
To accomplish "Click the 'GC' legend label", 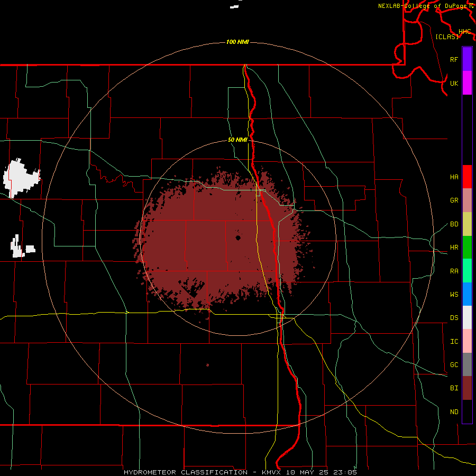I will coord(454,365).
